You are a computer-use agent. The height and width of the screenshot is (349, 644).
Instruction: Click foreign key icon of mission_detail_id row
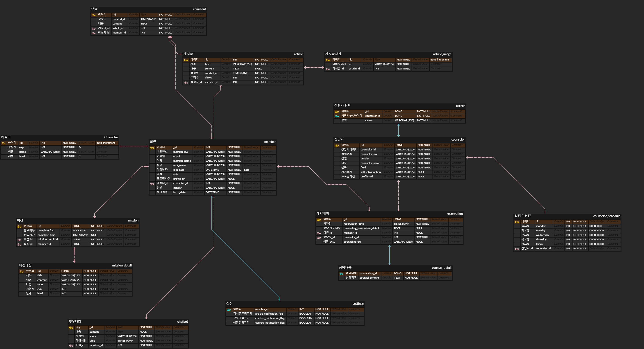(19, 240)
